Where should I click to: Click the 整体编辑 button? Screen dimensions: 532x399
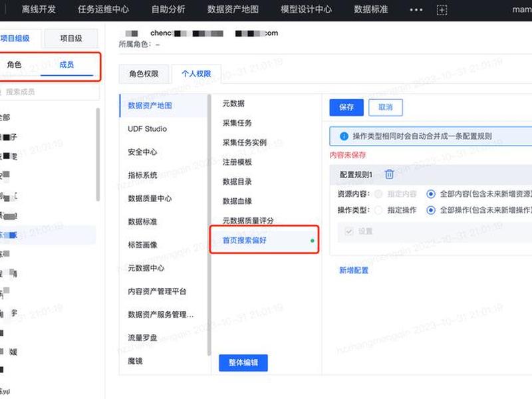tap(243, 362)
